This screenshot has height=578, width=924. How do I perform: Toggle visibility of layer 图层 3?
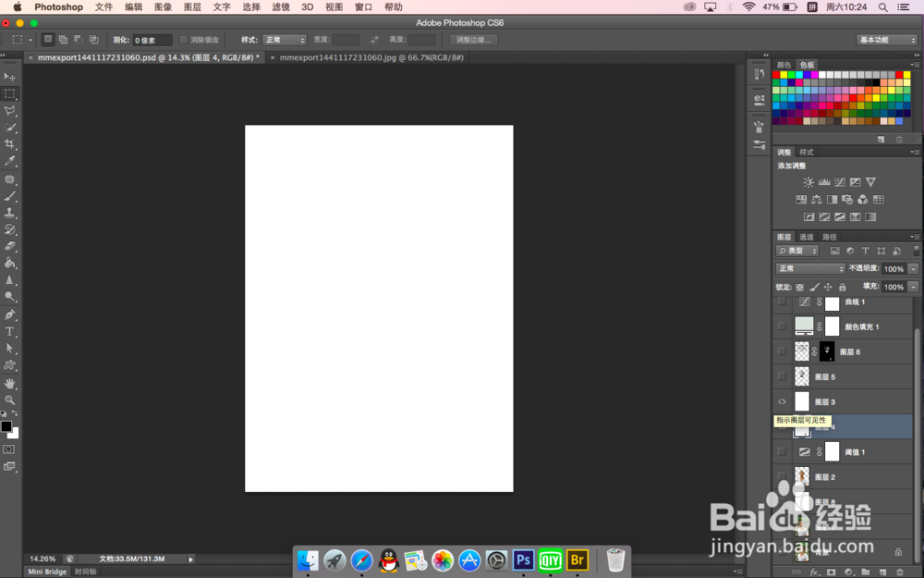coord(782,400)
